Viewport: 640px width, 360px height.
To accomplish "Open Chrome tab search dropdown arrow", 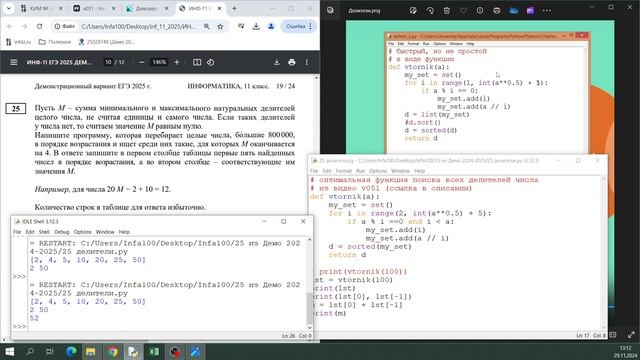I will click(x=9, y=8).
